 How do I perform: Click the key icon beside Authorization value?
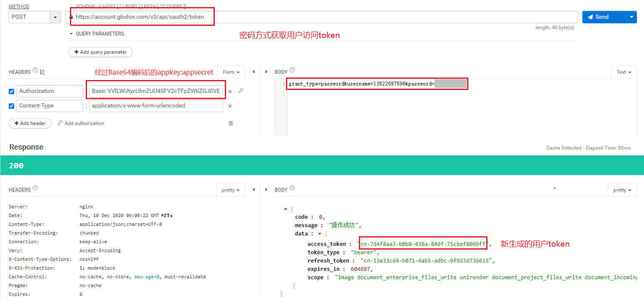pyautogui.click(x=241, y=91)
